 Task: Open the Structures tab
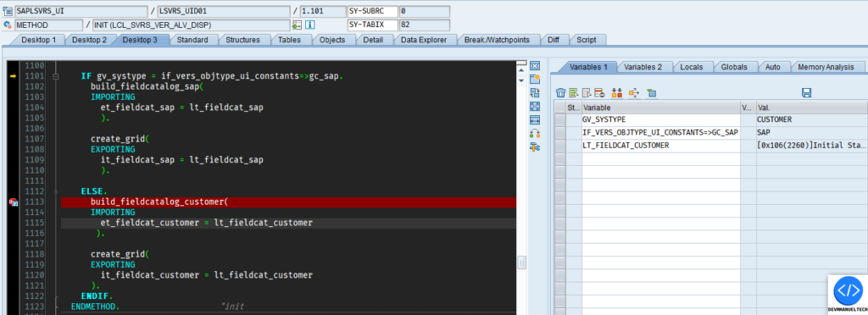coord(242,40)
